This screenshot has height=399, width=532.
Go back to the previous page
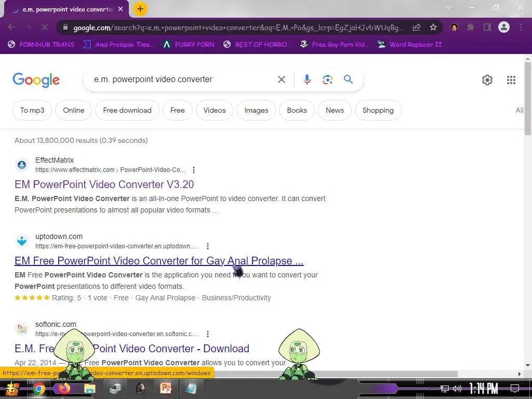[11, 27]
